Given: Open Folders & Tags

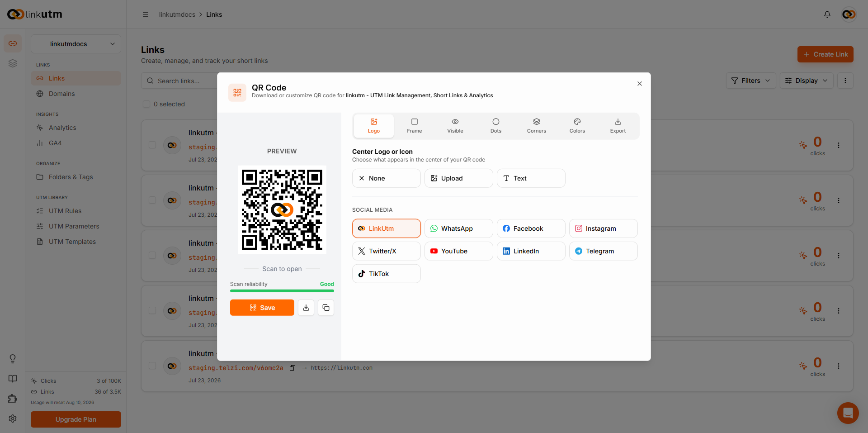Looking at the screenshot, I should tap(76, 177).
